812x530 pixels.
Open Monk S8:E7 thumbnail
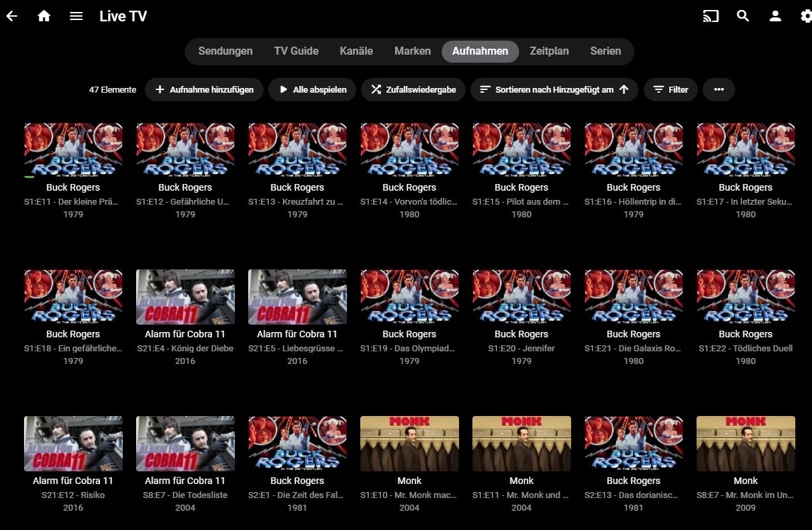click(x=746, y=444)
